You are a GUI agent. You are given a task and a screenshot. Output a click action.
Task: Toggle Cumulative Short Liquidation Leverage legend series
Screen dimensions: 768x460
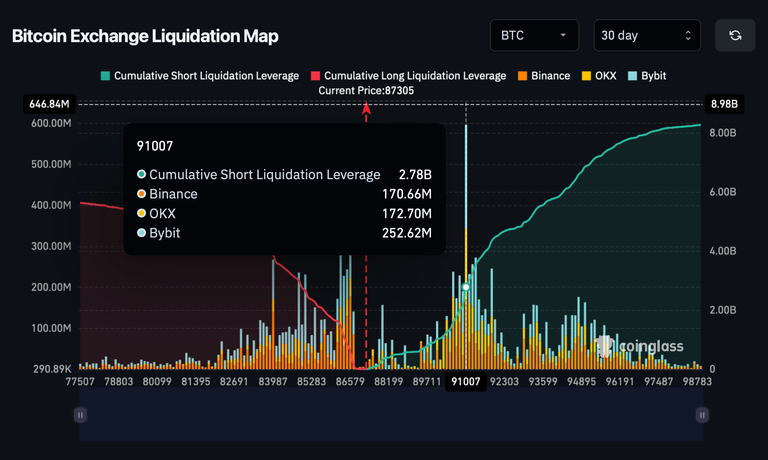click(199, 76)
